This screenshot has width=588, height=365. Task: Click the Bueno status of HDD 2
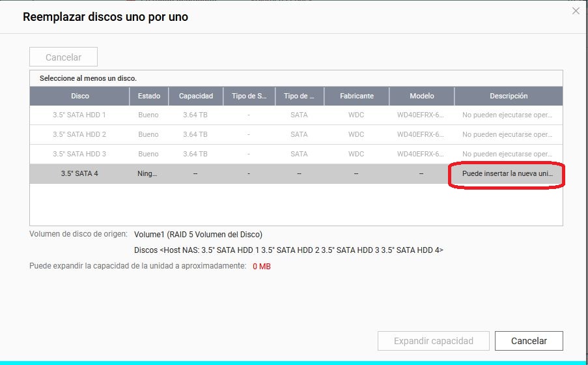click(148, 134)
